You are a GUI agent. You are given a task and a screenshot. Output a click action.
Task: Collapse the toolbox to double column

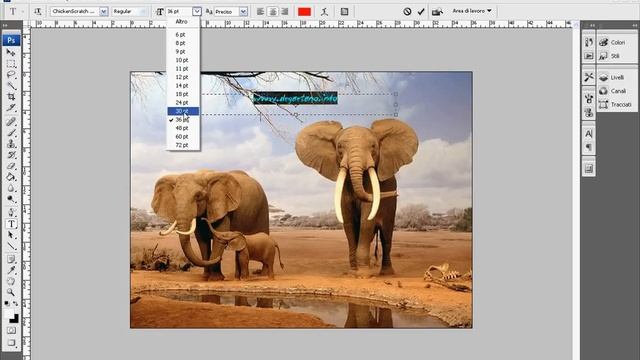coord(6,25)
